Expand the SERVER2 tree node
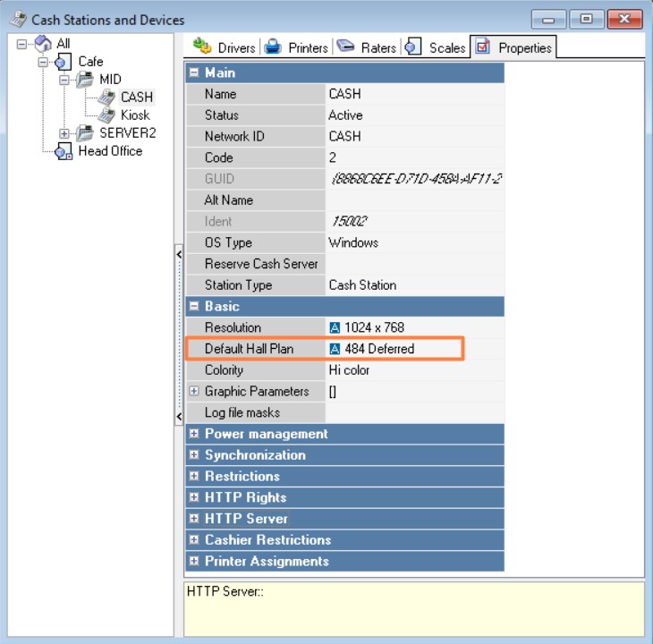The image size is (653, 644). [64, 133]
